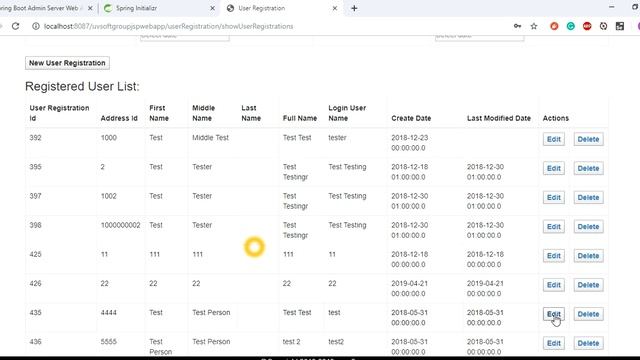Click the User Registration Id column header
Image resolution: width=640 pixels, height=360 pixels.
tap(59, 113)
